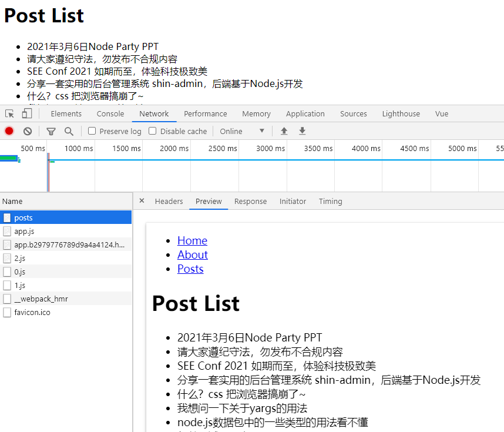
Task: Stop recording network log with red button
Action: point(9,131)
